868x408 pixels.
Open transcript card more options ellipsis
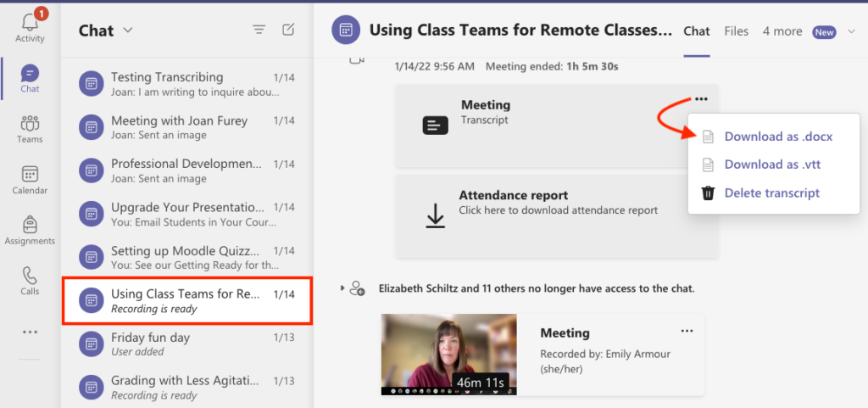coord(701,99)
